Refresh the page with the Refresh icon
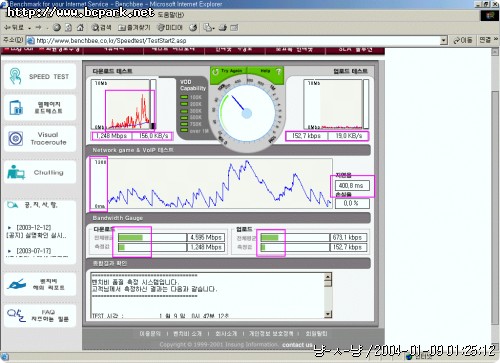 [x=68, y=28]
